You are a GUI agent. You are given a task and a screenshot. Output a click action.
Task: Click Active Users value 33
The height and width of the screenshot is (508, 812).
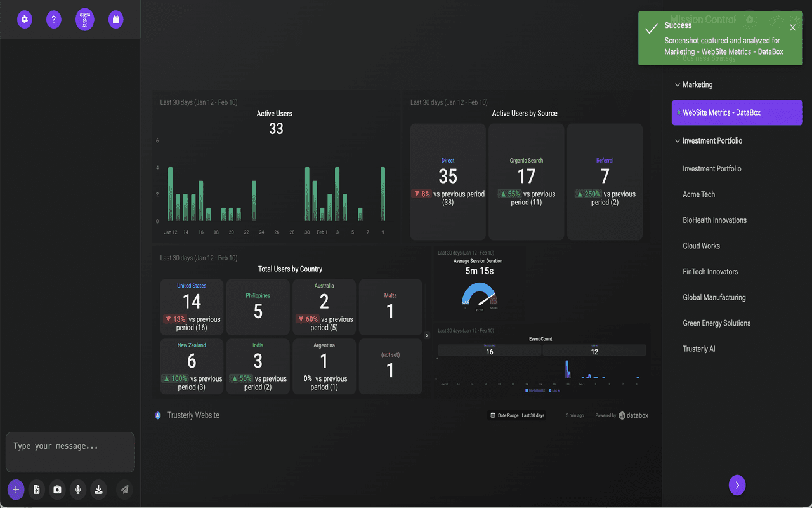(276, 129)
